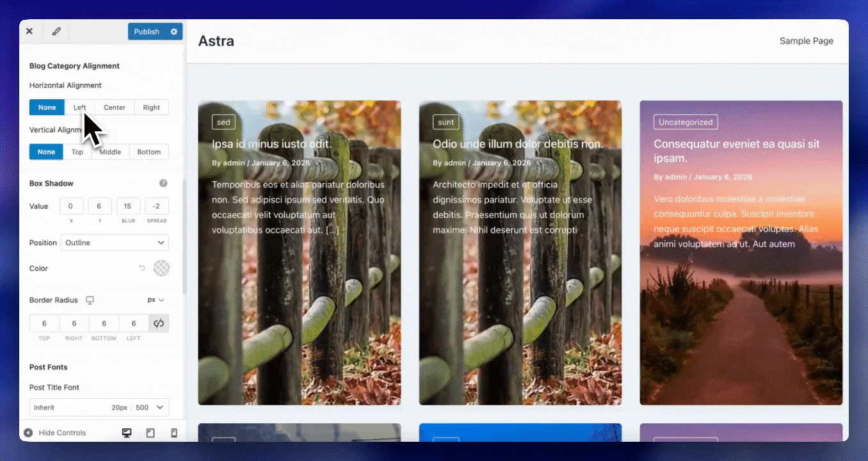The width and height of the screenshot is (868, 461).
Task: Toggle the Border Radius link values icon
Action: pyautogui.click(x=159, y=323)
